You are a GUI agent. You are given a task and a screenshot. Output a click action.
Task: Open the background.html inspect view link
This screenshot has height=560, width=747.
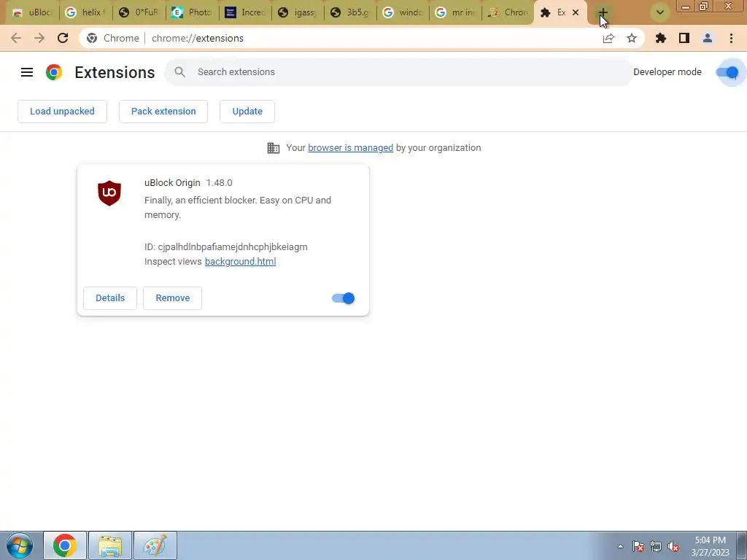click(240, 262)
